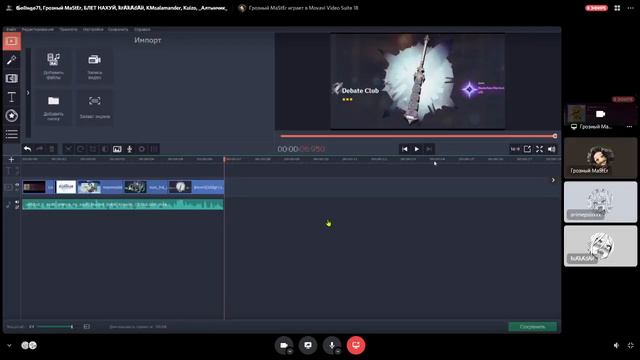The height and width of the screenshot is (360, 640).
Task: Open the Help menu
Action: (x=142, y=29)
